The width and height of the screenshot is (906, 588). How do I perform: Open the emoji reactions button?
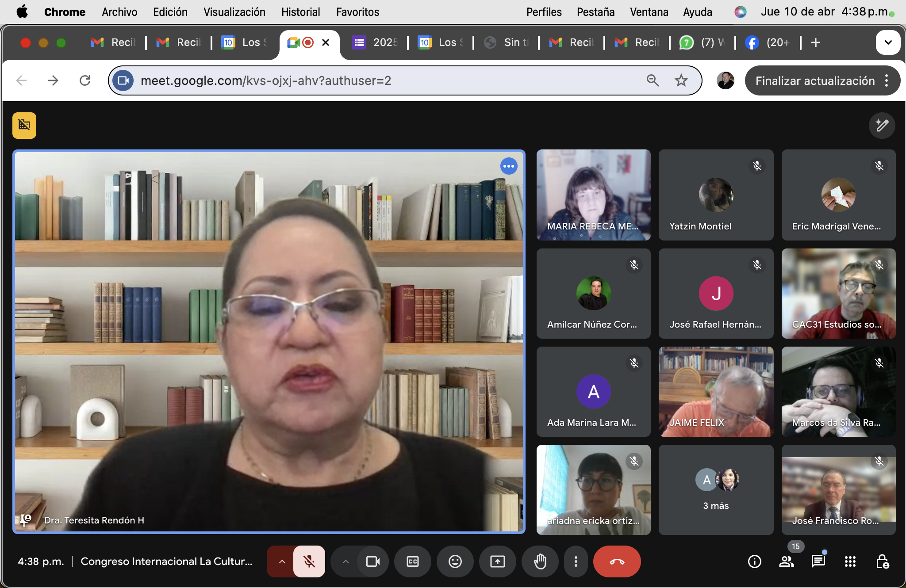pos(455,561)
